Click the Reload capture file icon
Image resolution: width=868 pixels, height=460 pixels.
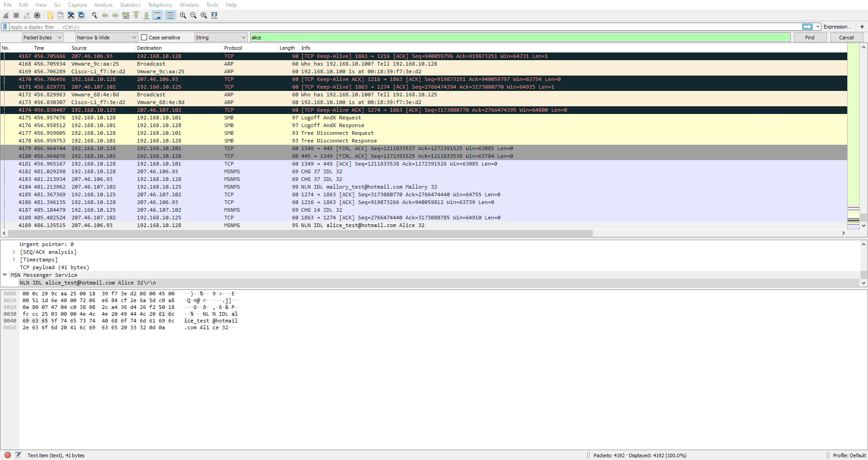pos(81,15)
